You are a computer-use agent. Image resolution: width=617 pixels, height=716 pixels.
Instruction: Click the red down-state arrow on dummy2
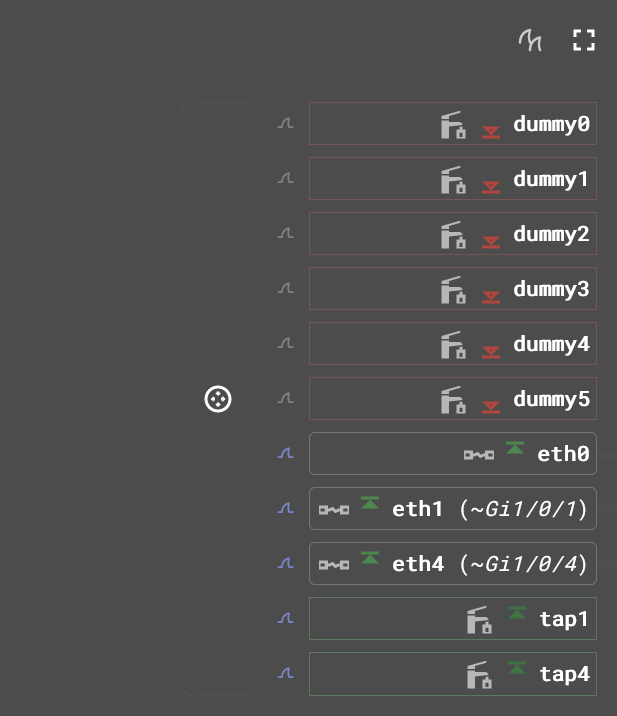coord(491,242)
